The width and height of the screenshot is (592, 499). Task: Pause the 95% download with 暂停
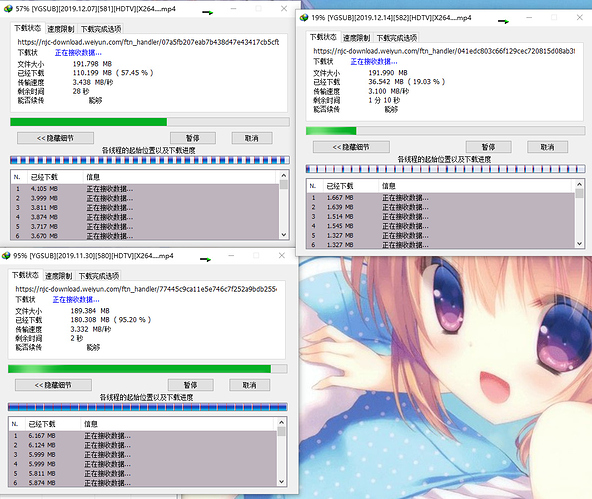point(190,385)
